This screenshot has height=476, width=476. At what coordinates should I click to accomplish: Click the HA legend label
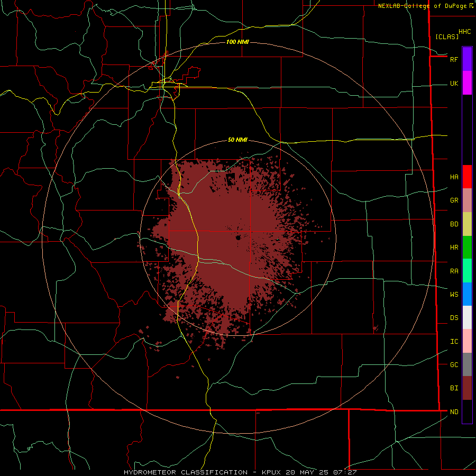[x=454, y=177]
